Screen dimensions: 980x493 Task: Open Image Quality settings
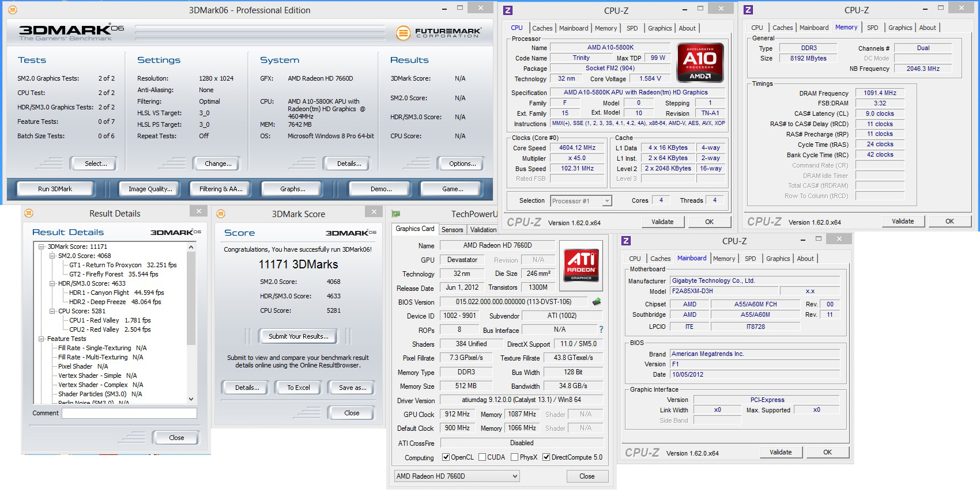pyautogui.click(x=150, y=189)
